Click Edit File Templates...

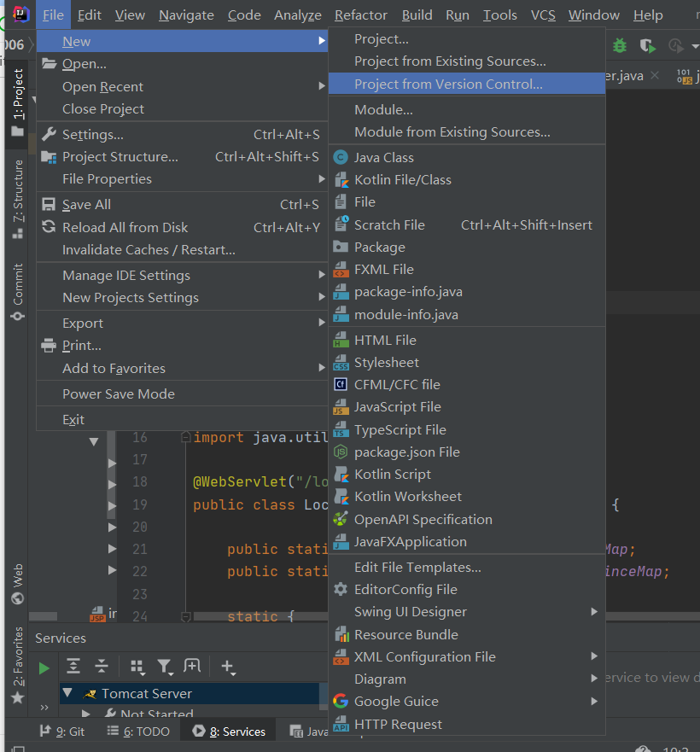[466, 567]
